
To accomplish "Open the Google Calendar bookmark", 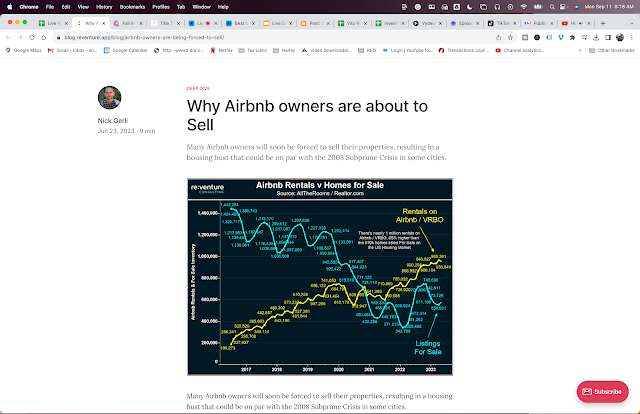I will pyautogui.click(x=125, y=50).
